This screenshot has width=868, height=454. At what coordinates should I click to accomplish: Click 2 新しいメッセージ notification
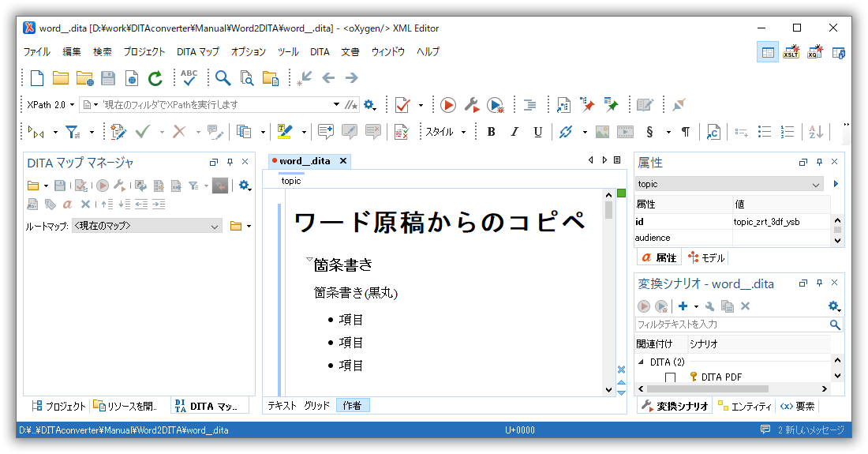803,430
